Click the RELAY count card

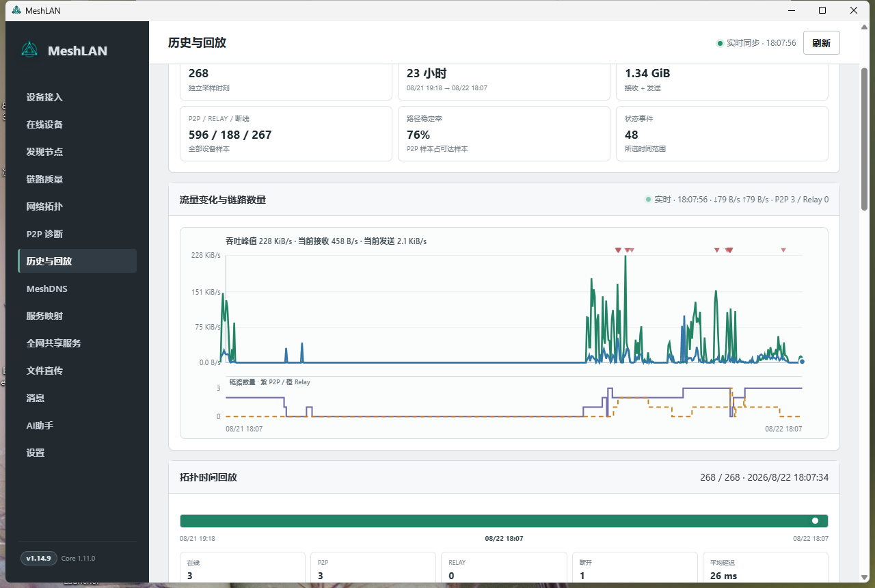(x=504, y=567)
